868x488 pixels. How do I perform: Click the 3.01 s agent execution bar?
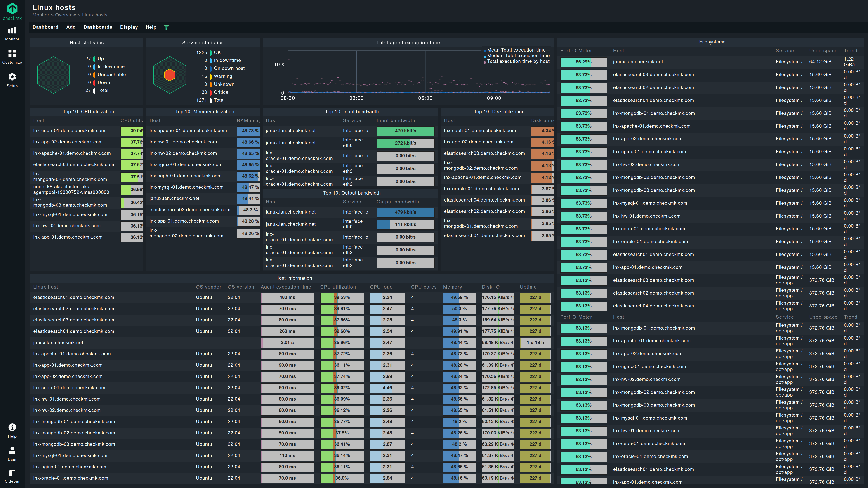point(287,343)
